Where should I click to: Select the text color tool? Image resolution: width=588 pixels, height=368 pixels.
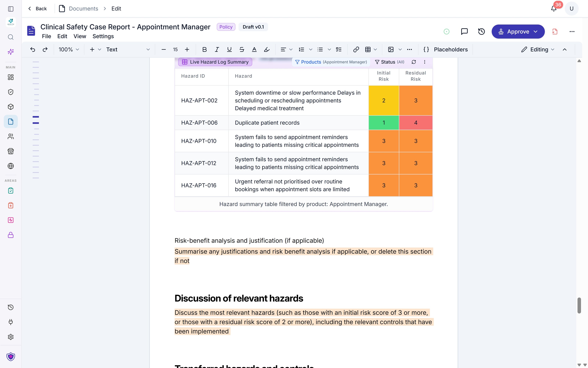[x=254, y=49]
